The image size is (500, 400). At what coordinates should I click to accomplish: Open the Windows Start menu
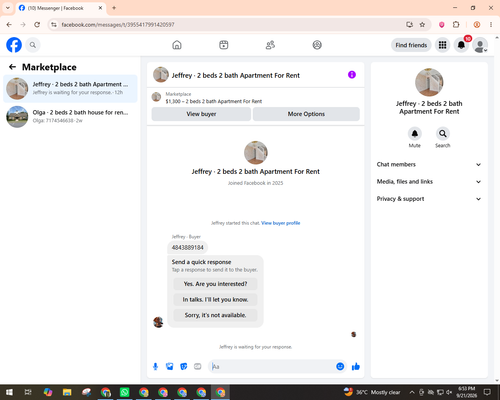point(9,392)
